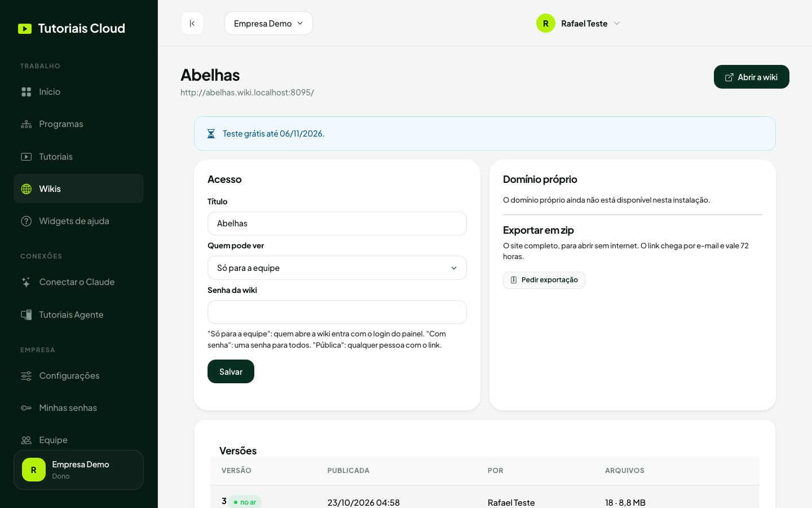Open the Programas hierarchy icon
Viewport: 812px width, 508px height.
point(27,124)
